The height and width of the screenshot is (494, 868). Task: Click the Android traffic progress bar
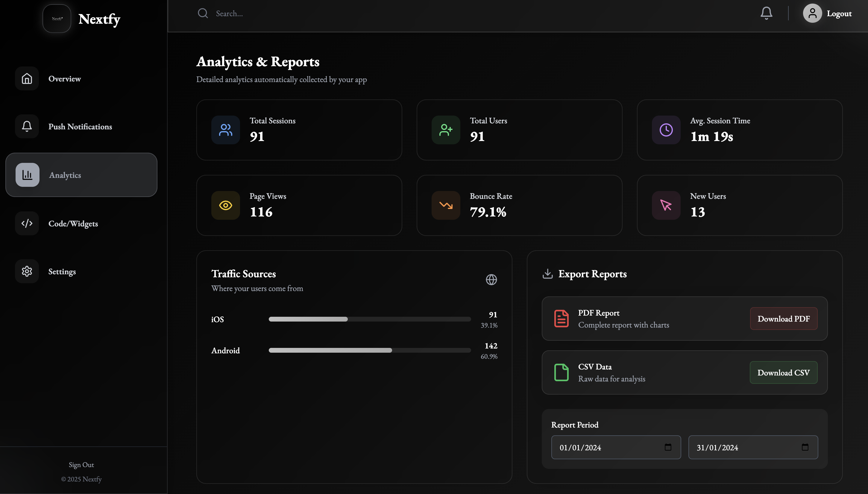tap(369, 350)
